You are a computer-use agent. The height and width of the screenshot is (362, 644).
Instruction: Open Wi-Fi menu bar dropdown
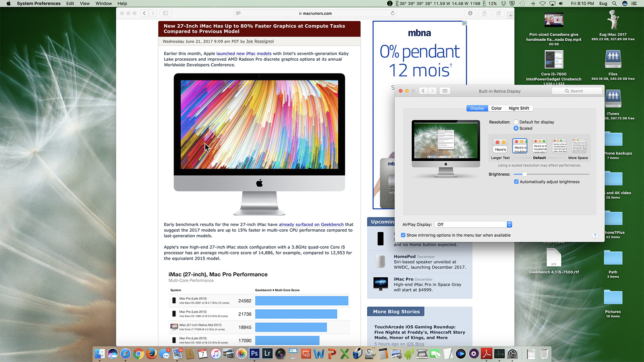[543, 3]
